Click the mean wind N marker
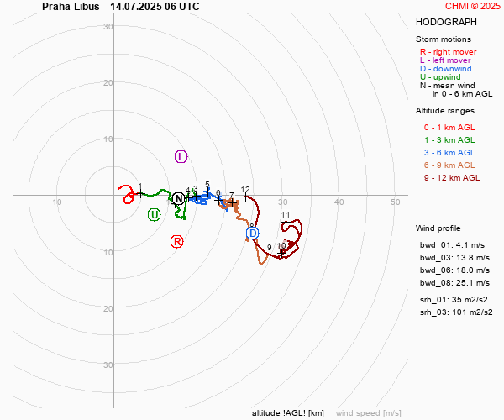This screenshot has width=504, height=420. (179, 199)
